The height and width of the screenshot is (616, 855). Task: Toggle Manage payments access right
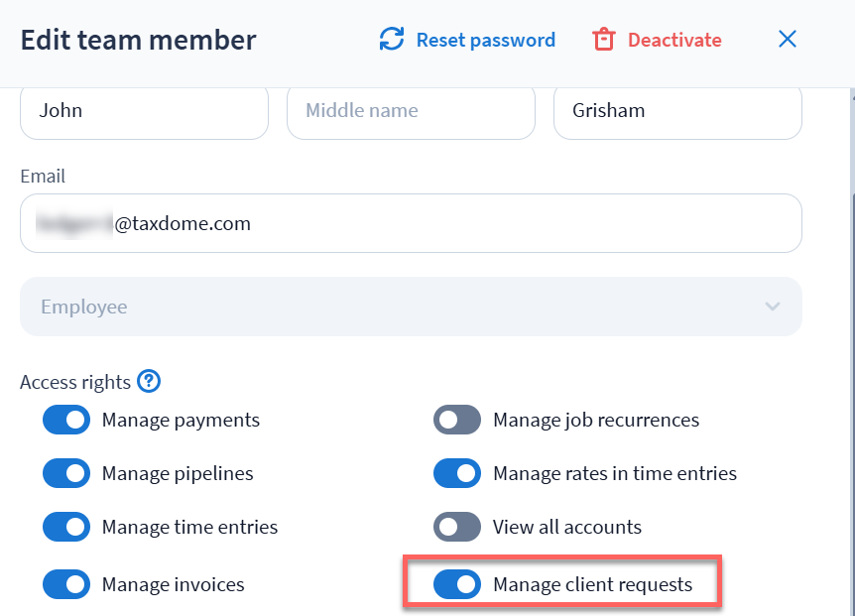66,421
